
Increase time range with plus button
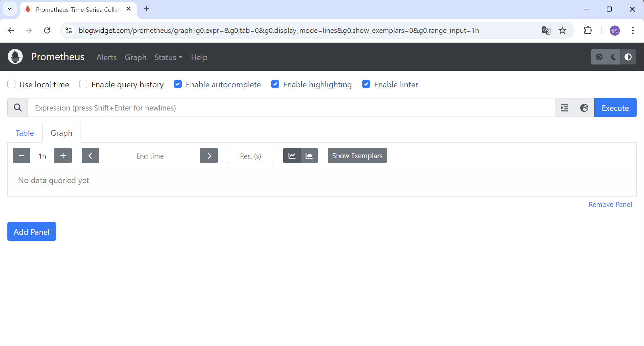coord(63,156)
